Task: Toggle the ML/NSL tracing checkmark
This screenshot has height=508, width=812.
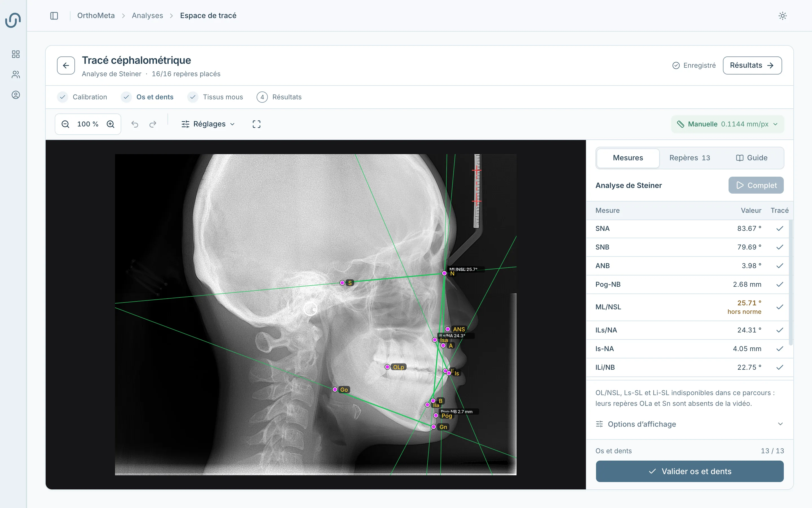Action: pyautogui.click(x=780, y=307)
